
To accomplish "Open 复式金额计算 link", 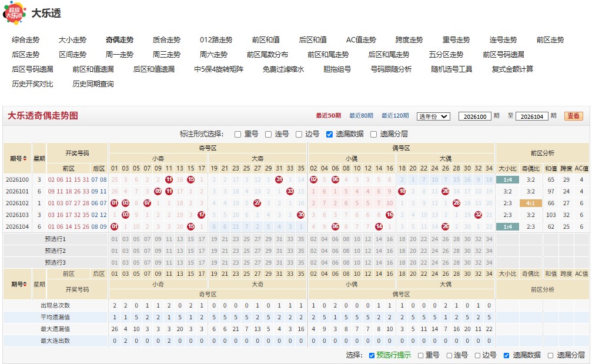I will point(512,69).
